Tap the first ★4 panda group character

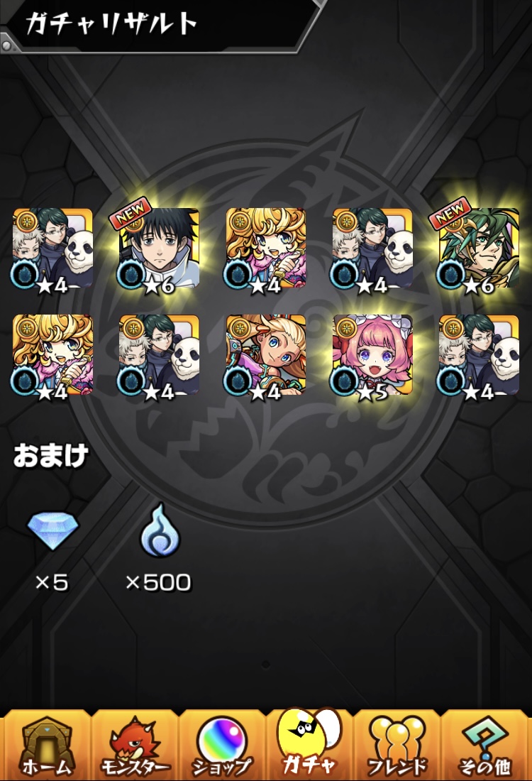pos(52,248)
